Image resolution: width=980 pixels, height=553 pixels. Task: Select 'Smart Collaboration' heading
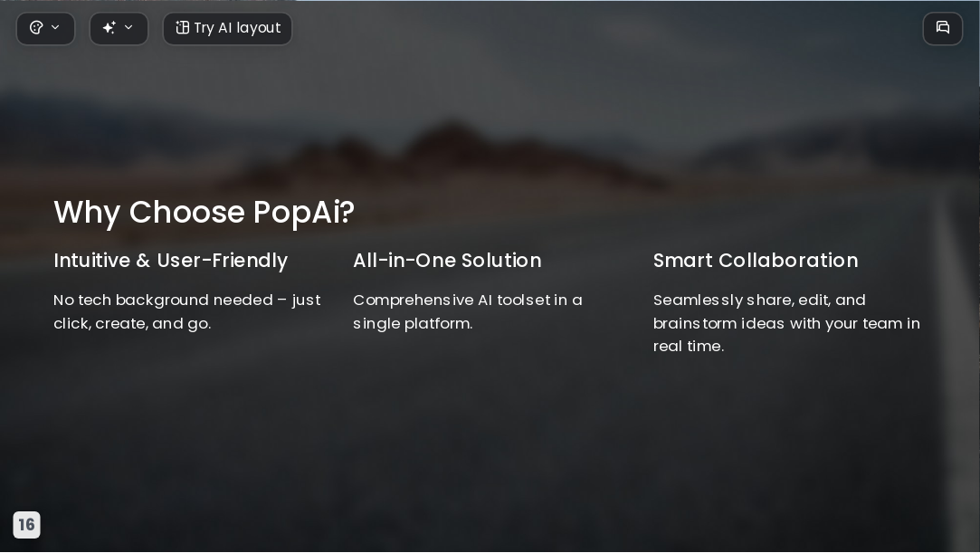[756, 261]
